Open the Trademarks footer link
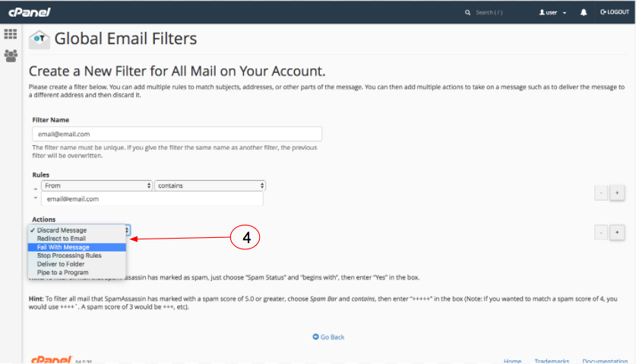This screenshot has height=364, width=636. click(552, 361)
